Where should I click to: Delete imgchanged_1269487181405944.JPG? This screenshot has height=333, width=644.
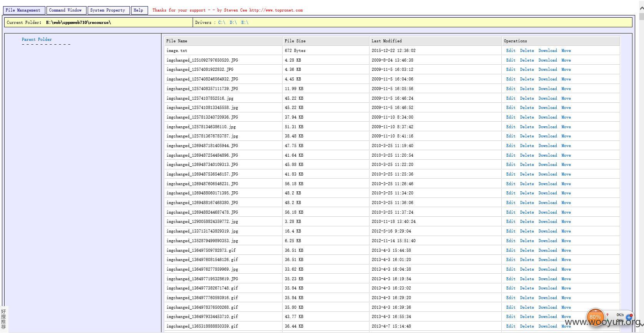click(x=527, y=146)
